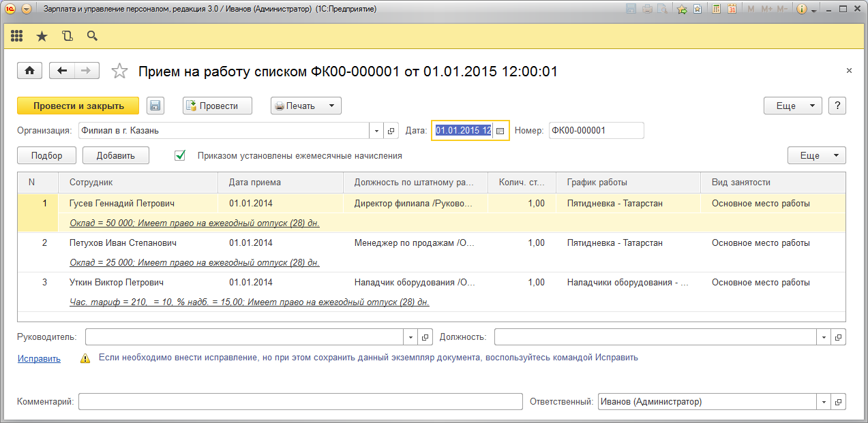
Task: Add document to favorites star outline
Action: pos(119,71)
